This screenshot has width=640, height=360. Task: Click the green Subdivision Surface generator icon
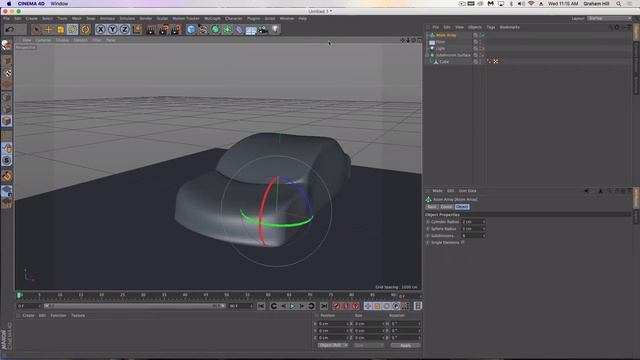click(215, 29)
